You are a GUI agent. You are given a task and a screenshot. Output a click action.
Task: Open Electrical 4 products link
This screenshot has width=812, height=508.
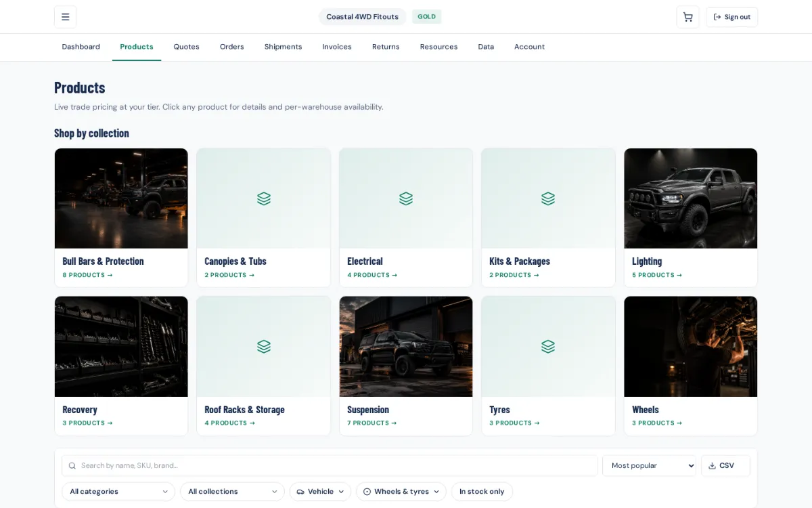pyautogui.click(x=373, y=275)
